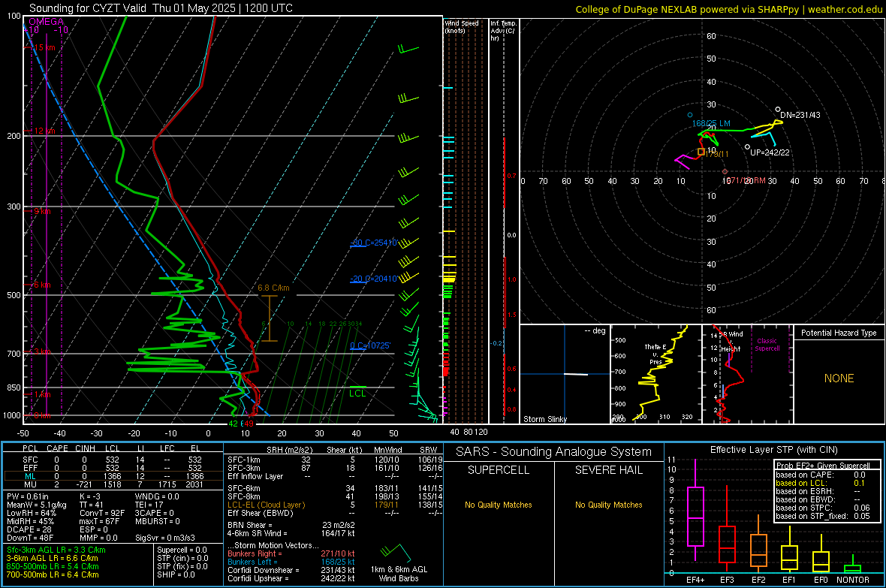886x588 pixels.
Task: Click the ML parcel row
Action: click(113, 476)
